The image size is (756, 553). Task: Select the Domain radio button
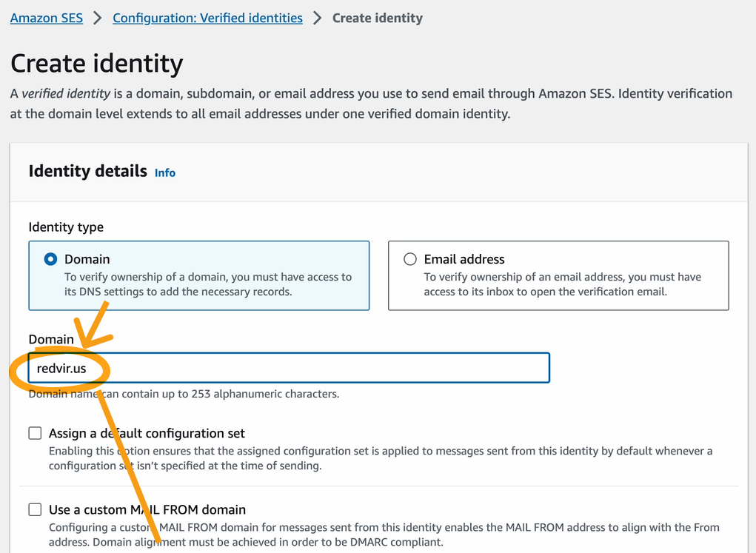pyautogui.click(x=50, y=259)
